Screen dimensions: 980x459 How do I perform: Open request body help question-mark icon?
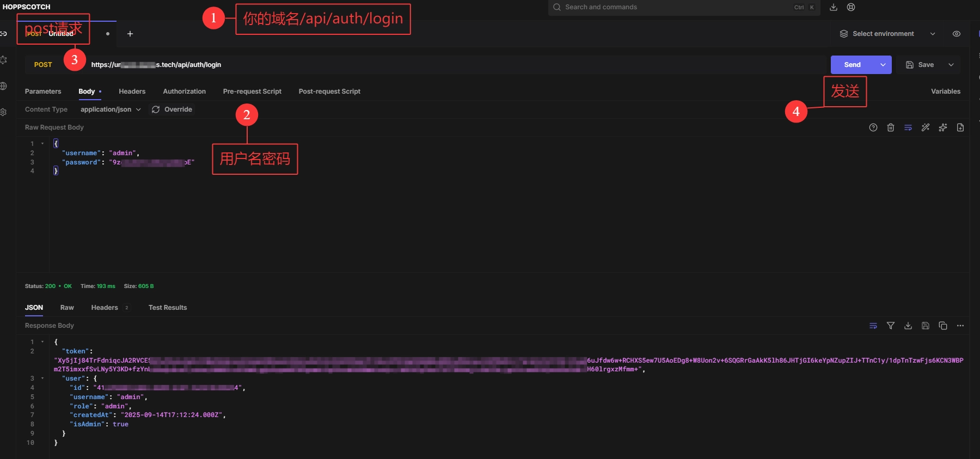coord(873,127)
